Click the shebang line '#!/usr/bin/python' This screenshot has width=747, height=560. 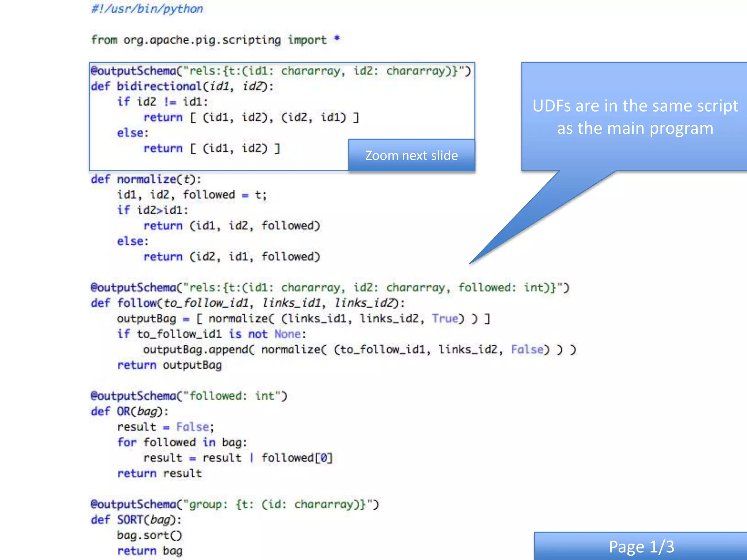147,9
